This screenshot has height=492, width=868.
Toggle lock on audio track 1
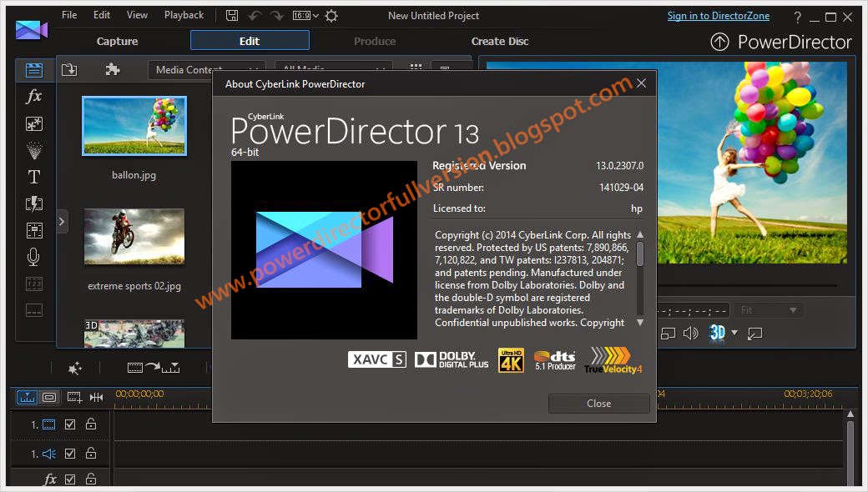coord(91,453)
